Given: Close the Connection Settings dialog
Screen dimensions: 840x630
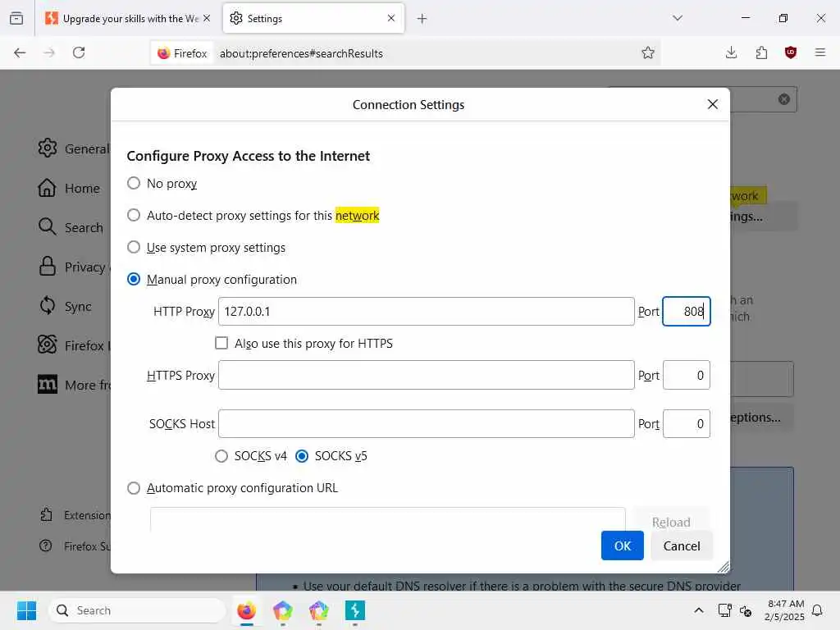Looking at the screenshot, I should pos(712,104).
